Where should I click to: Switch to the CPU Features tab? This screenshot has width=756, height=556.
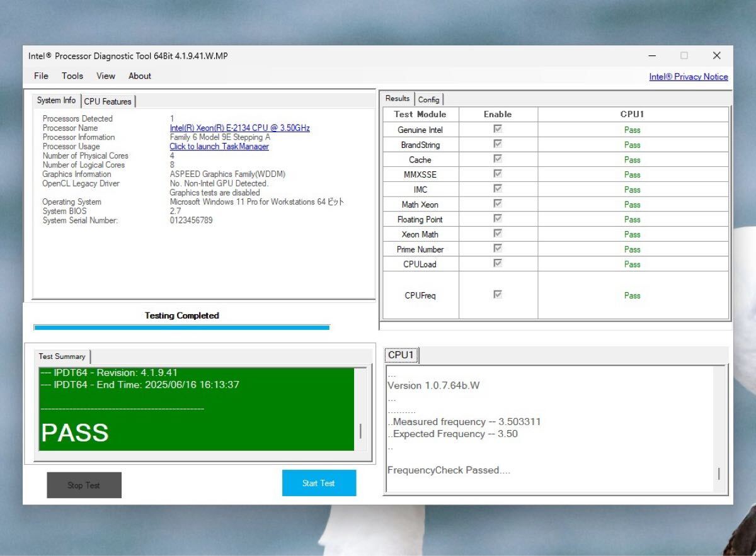108,101
